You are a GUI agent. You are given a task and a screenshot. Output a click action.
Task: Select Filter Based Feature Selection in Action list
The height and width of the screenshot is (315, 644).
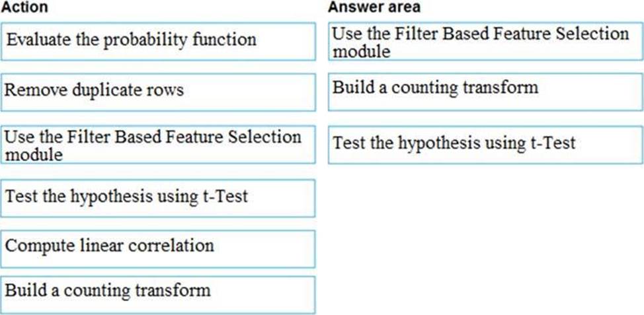tap(157, 145)
